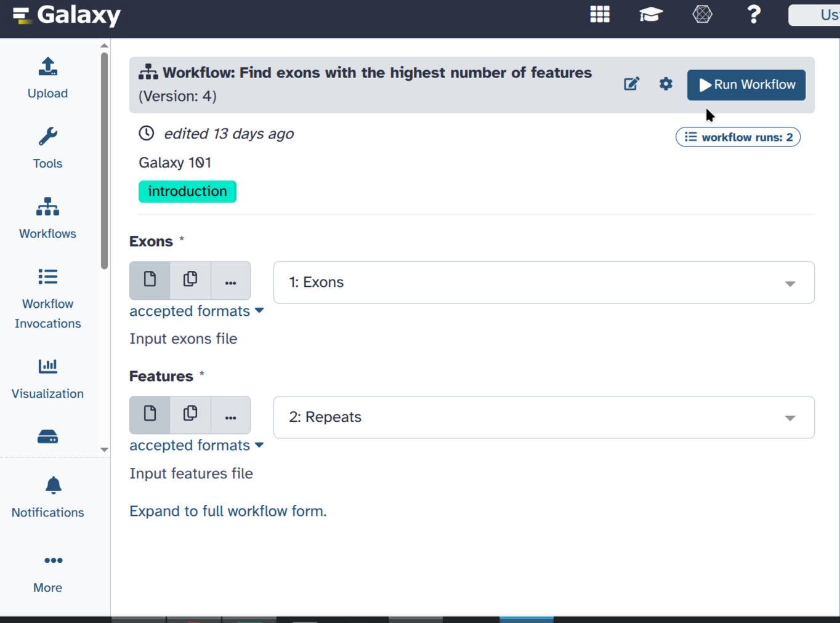The image size is (840, 623).
Task: Select multiple datasets mode for Features
Action: (x=190, y=415)
